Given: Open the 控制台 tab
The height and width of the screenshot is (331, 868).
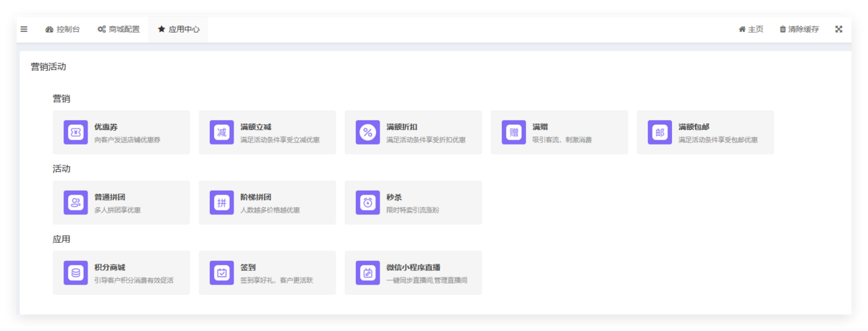Looking at the screenshot, I should 62,30.
